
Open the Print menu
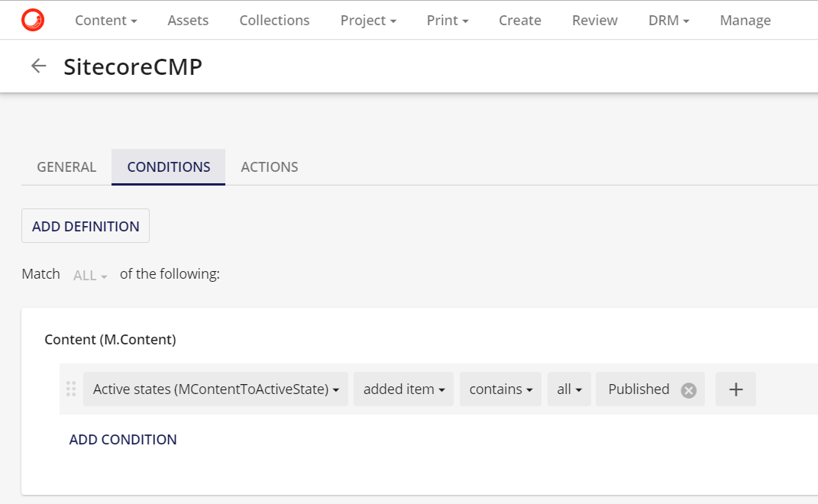[x=447, y=20]
